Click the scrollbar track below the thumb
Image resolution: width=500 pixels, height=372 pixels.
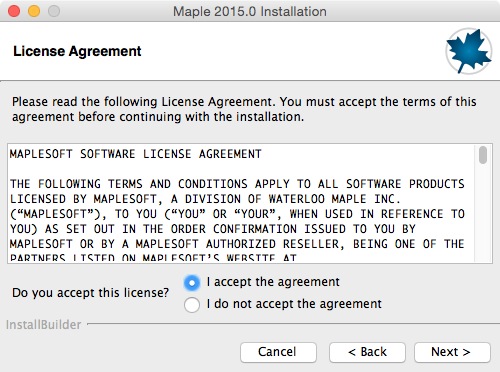[483, 213]
